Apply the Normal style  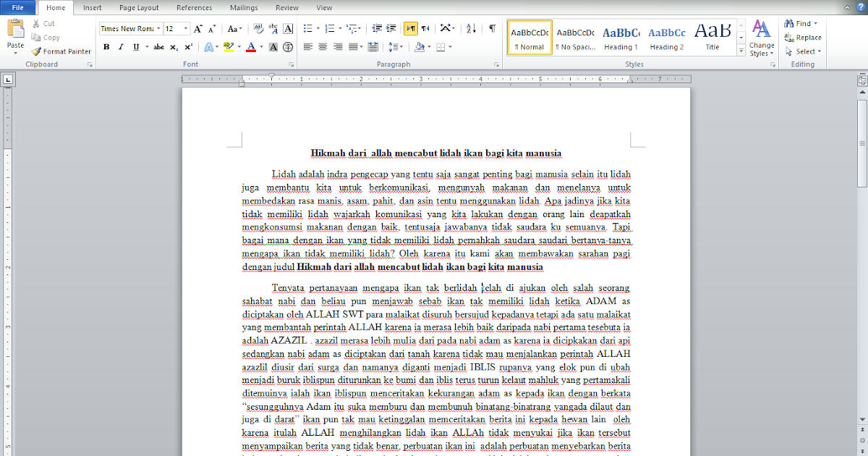(529, 38)
